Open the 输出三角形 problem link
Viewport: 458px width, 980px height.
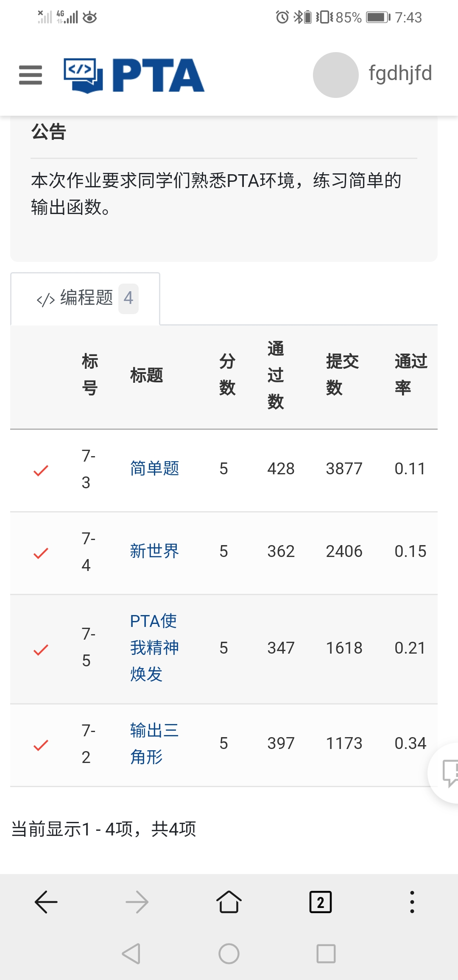154,743
